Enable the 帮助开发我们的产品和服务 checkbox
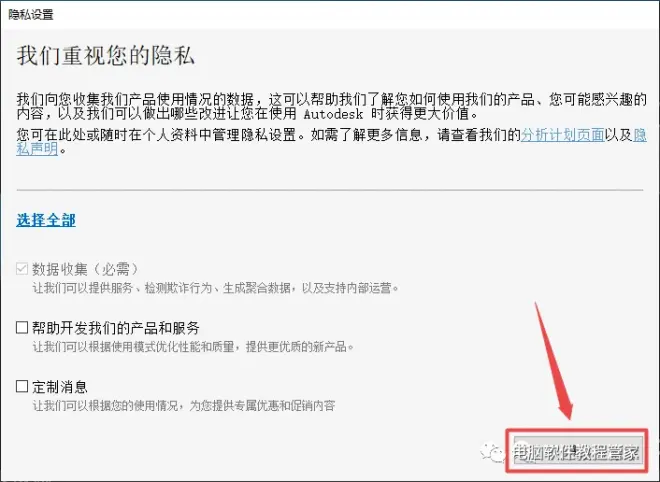 pyautogui.click(x=22, y=328)
